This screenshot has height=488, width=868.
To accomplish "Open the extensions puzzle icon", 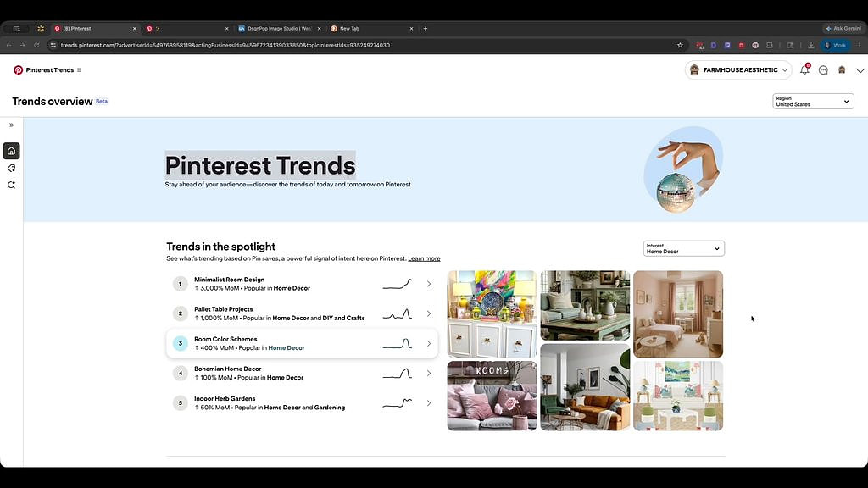I will pos(770,46).
